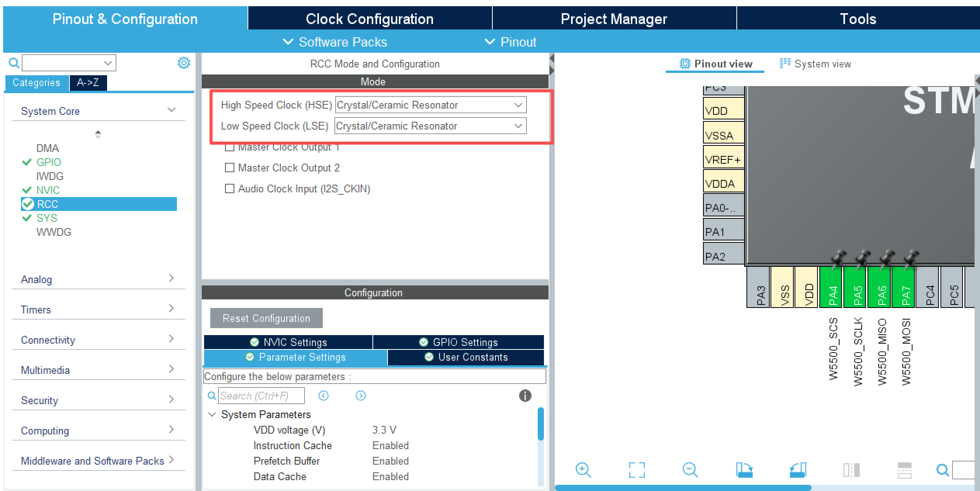Open the gear settings icon in categories panel

click(x=184, y=63)
